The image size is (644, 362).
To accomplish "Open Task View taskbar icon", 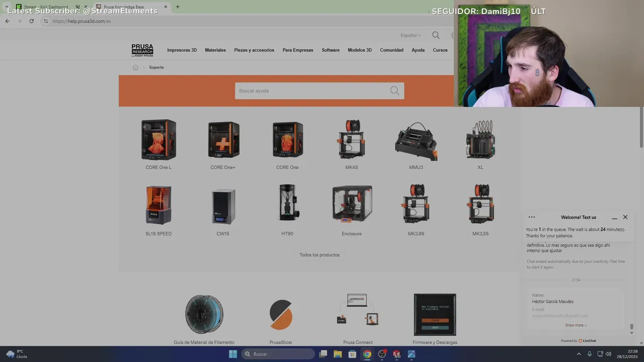I will [x=324, y=354].
